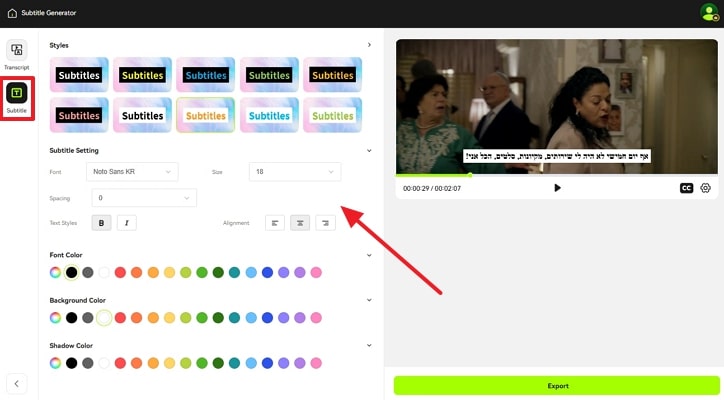Select black text on white style preset

(x=142, y=115)
